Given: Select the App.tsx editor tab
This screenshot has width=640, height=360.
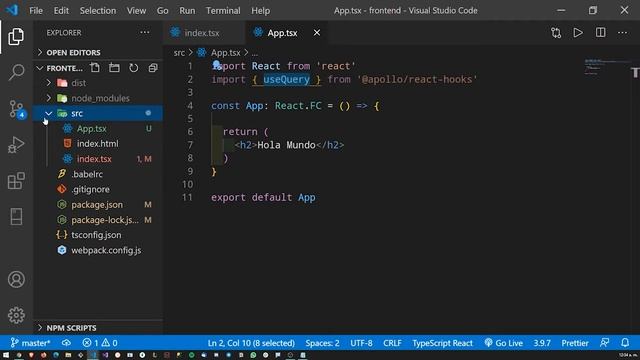Looking at the screenshot, I should pyautogui.click(x=282, y=33).
